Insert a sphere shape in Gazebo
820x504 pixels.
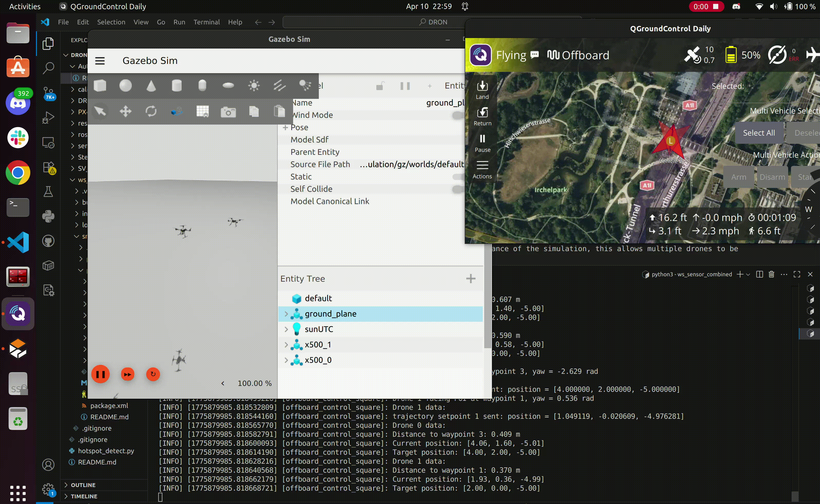pos(125,86)
